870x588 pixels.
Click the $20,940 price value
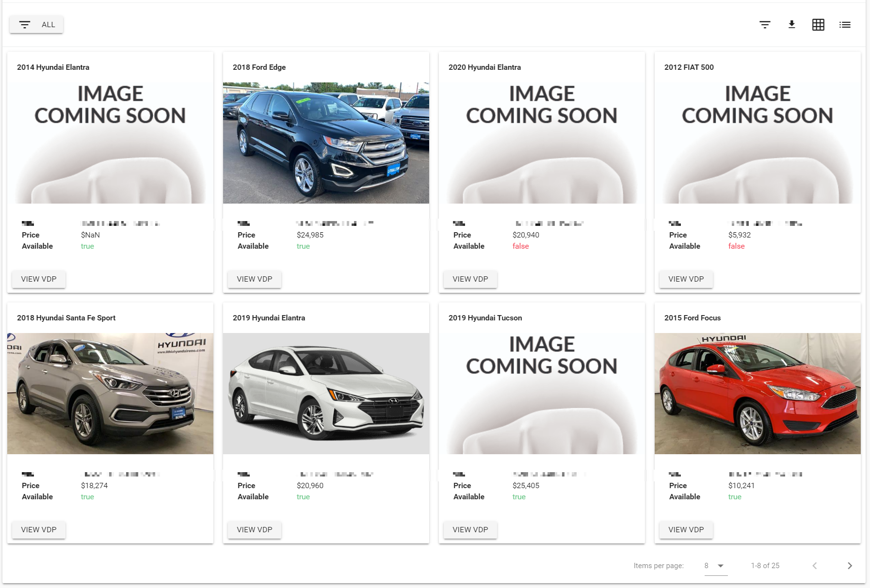click(x=526, y=235)
